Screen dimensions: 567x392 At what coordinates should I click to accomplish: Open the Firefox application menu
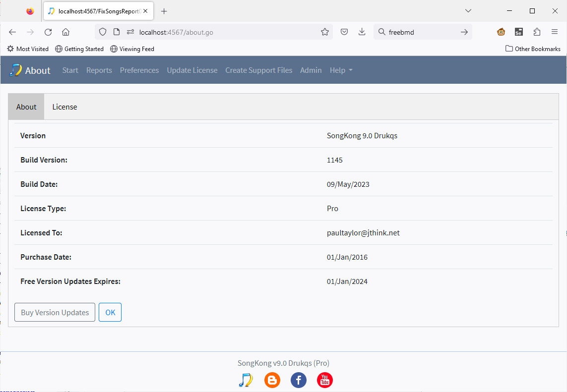(x=554, y=32)
